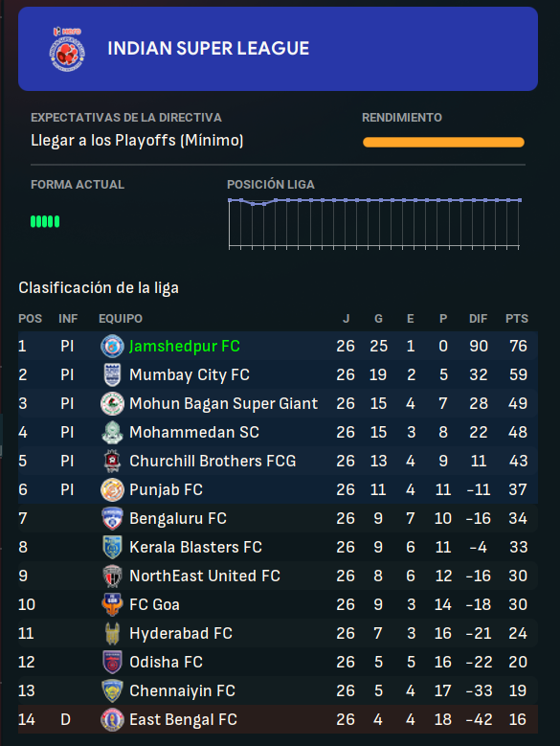Screen dimensions: 560x746
Task: Click the FC Goa club badge
Action: [x=112, y=604]
